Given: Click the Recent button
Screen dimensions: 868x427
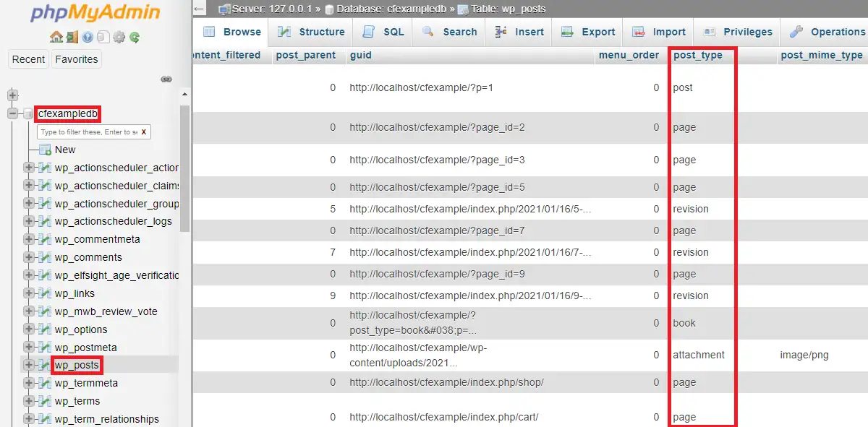Looking at the screenshot, I should click(x=29, y=59).
